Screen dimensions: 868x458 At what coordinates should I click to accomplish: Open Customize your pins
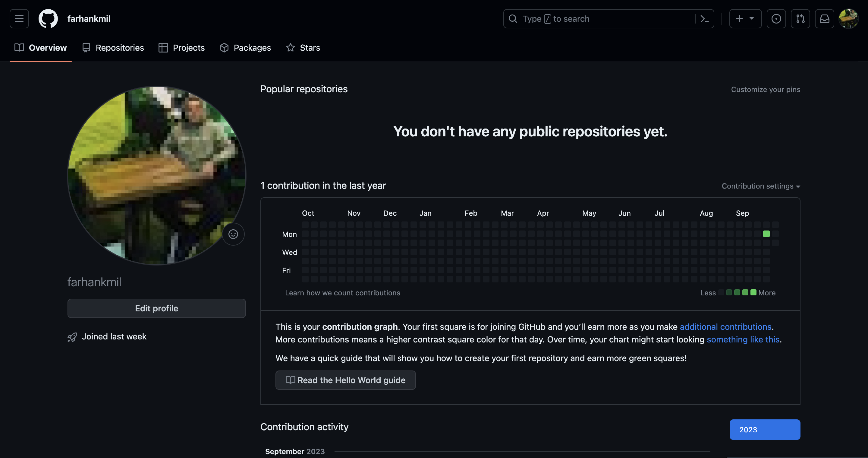(x=766, y=89)
